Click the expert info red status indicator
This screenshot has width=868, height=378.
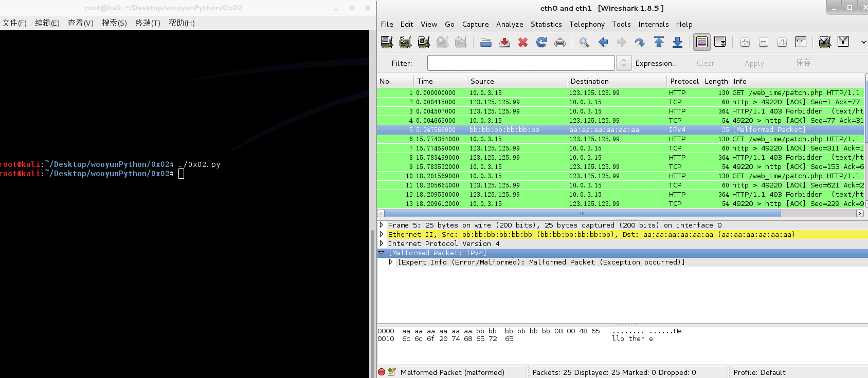click(x=382, y=372)
